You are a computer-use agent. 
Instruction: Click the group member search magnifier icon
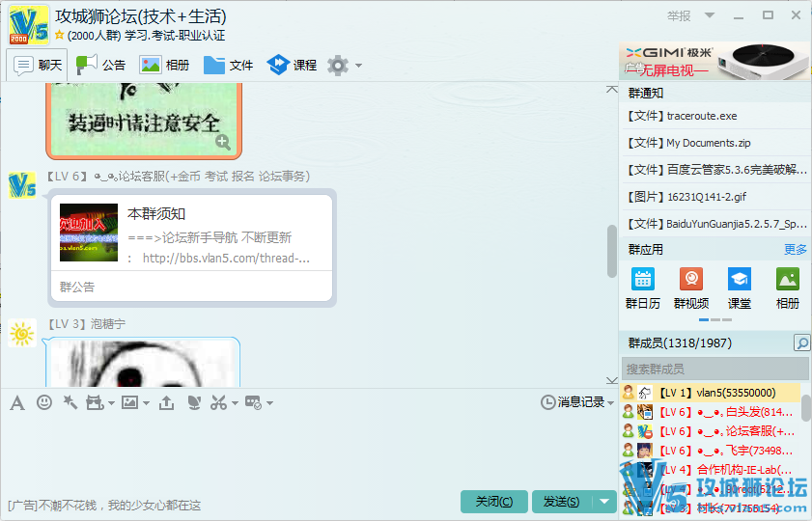801,343
